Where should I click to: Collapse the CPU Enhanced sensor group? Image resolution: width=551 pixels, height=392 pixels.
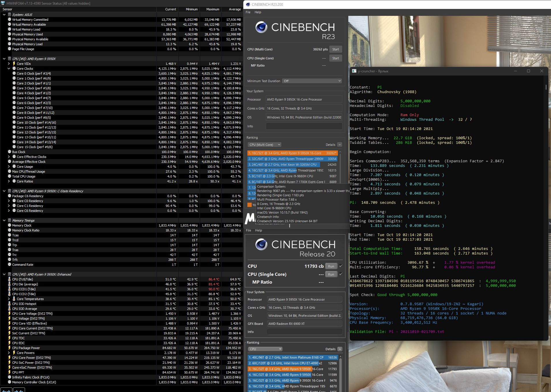click(x=4, y=274)
